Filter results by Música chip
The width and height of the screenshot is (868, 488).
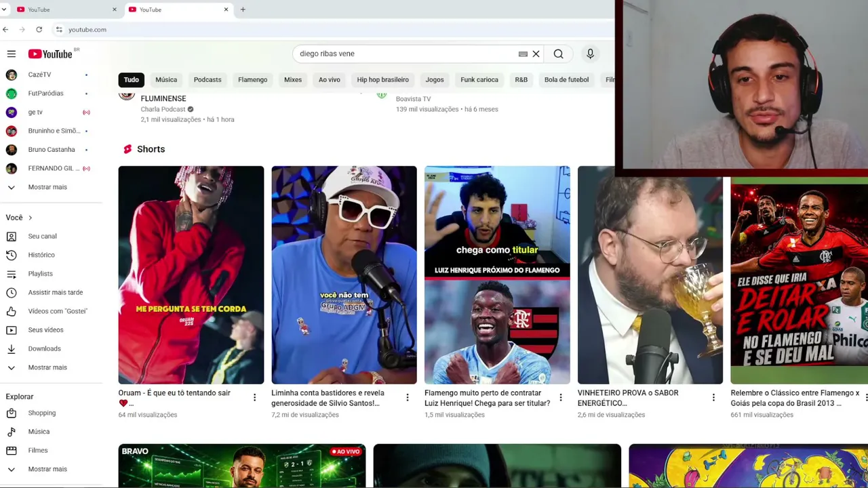pos(166,80)
